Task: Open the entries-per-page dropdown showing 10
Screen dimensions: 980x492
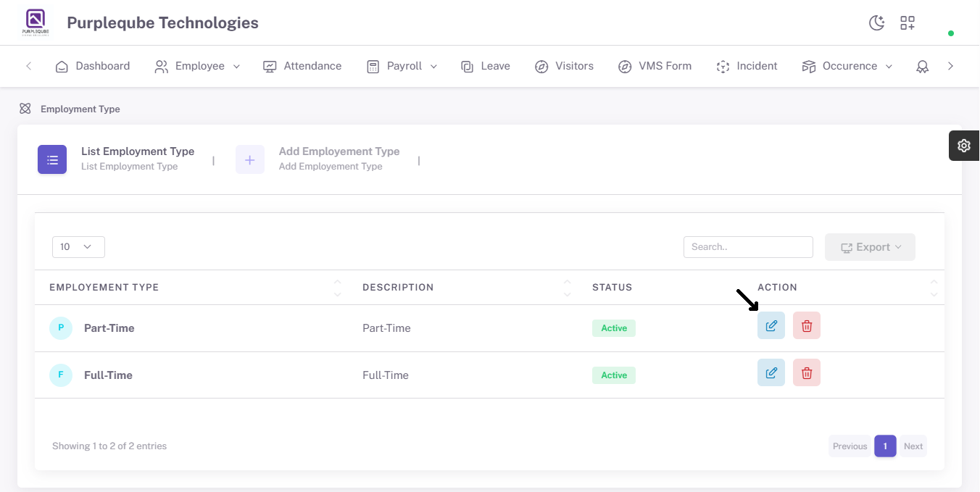Action: 78,247
